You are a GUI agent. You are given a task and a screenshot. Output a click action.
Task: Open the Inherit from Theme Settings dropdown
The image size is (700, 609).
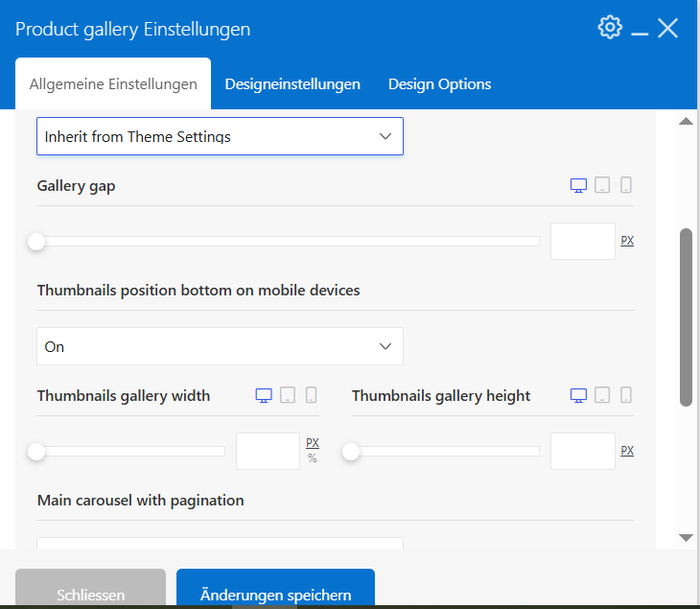(221, 136)
